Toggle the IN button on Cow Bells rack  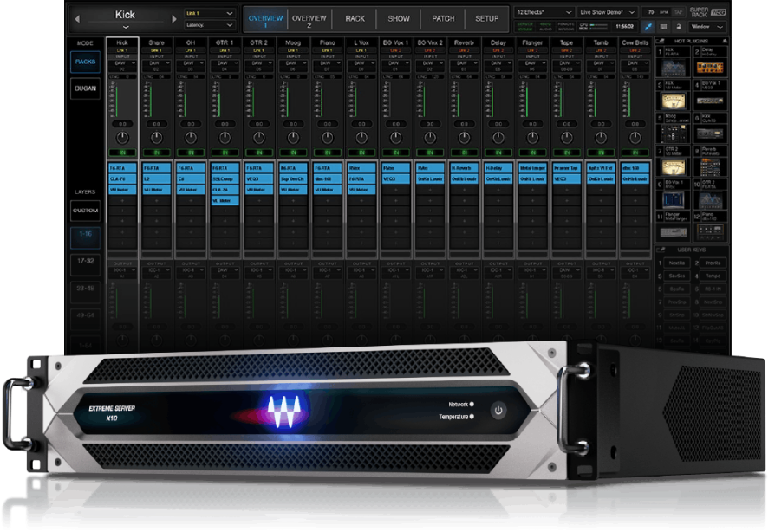(x=635, y=152)
